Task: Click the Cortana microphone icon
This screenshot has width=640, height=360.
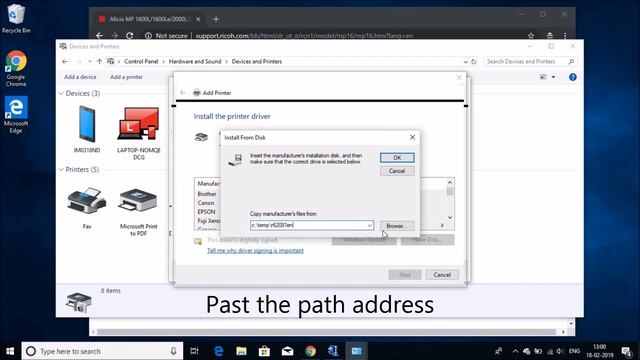Action: point(173,351)
